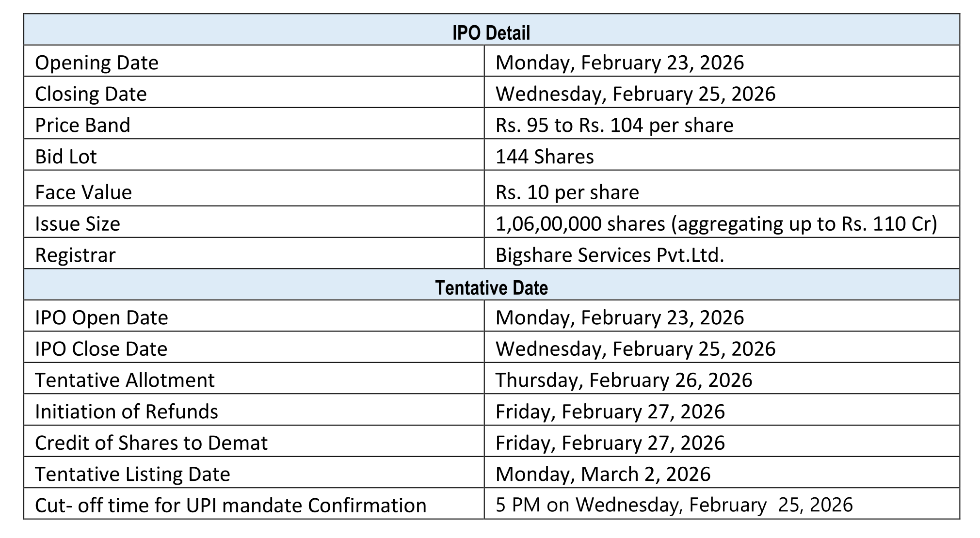
Task: Select the Price Band label cell
Action: [x=82, y=125]
